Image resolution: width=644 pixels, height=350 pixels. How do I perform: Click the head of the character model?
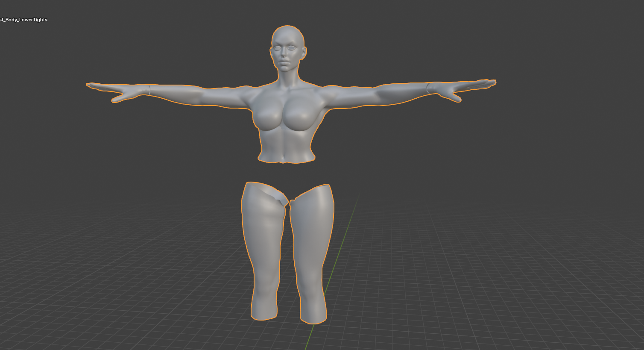tap(287, 48)
